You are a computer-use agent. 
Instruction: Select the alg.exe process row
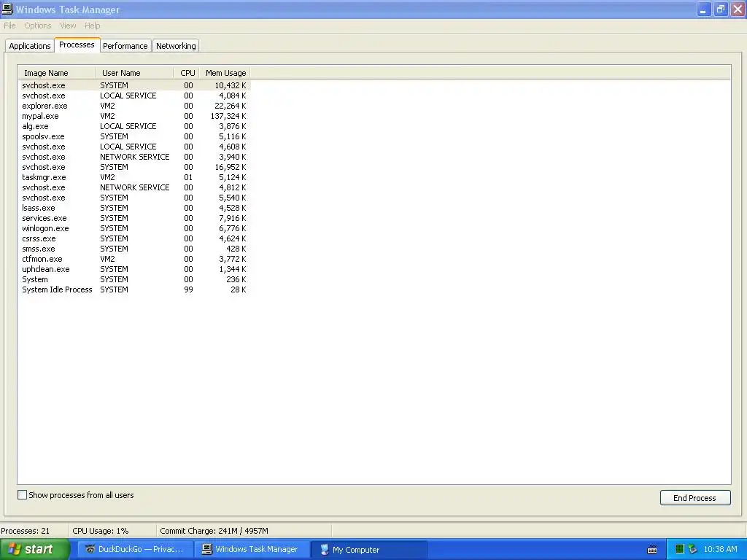pos(134,126)
